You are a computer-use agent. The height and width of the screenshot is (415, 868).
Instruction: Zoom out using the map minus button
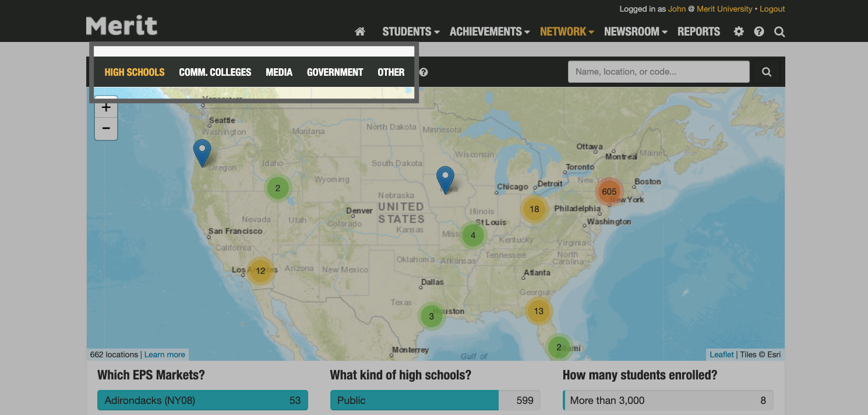pos(105,128)
